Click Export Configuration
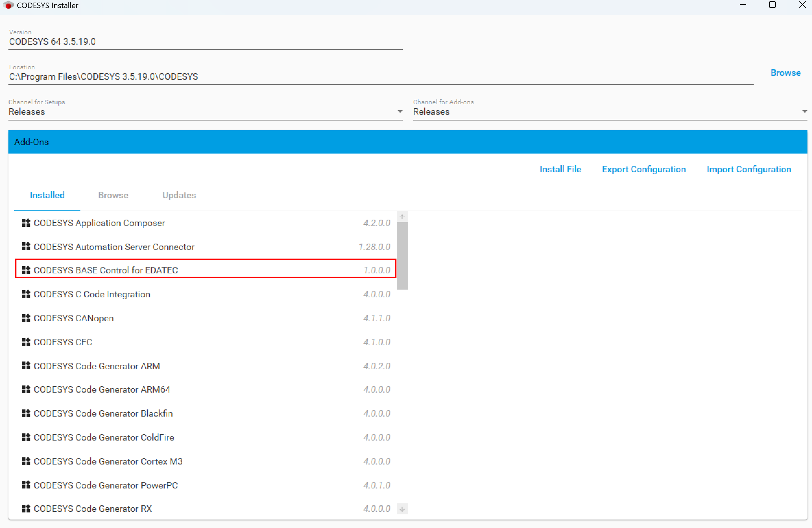This screenshot has width=812, height=528. 643,169
